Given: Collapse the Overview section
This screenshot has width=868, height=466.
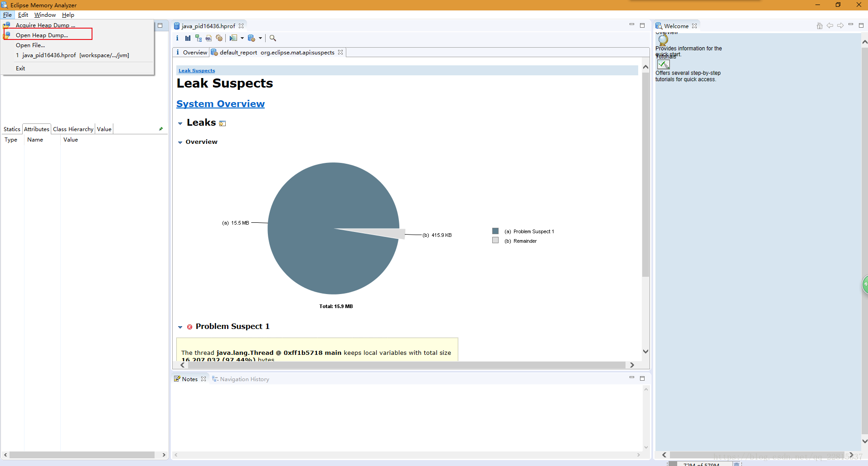Looking at the screenshot, I should click(x=180, y=142).
